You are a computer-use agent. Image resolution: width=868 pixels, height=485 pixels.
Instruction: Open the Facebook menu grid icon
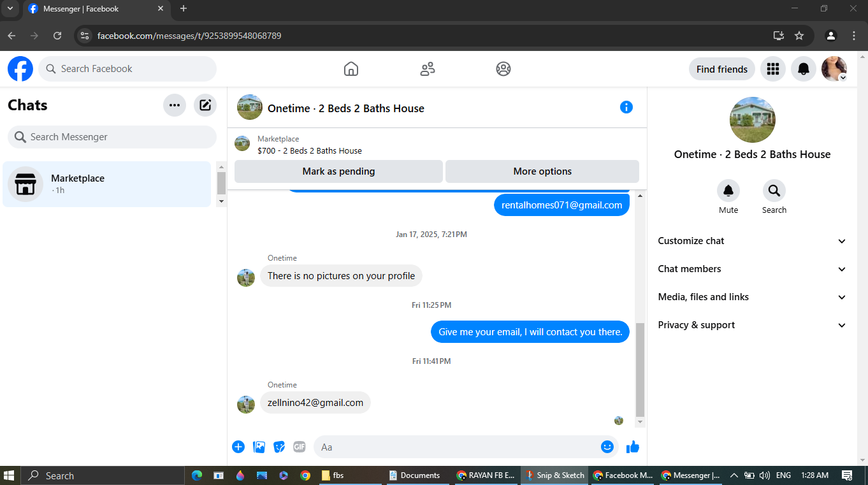[773, 69]
